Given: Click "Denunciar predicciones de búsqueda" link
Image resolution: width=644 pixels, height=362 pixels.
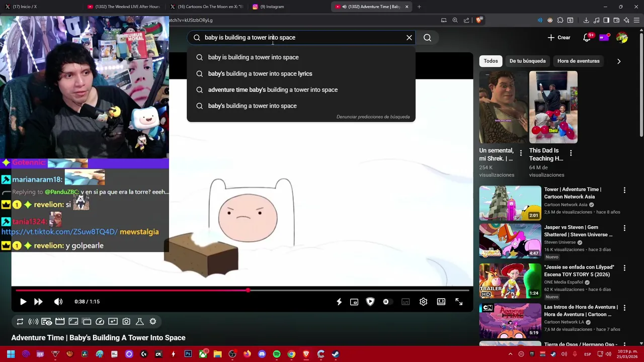Looking at the screenshot, I should pos(373,117).
